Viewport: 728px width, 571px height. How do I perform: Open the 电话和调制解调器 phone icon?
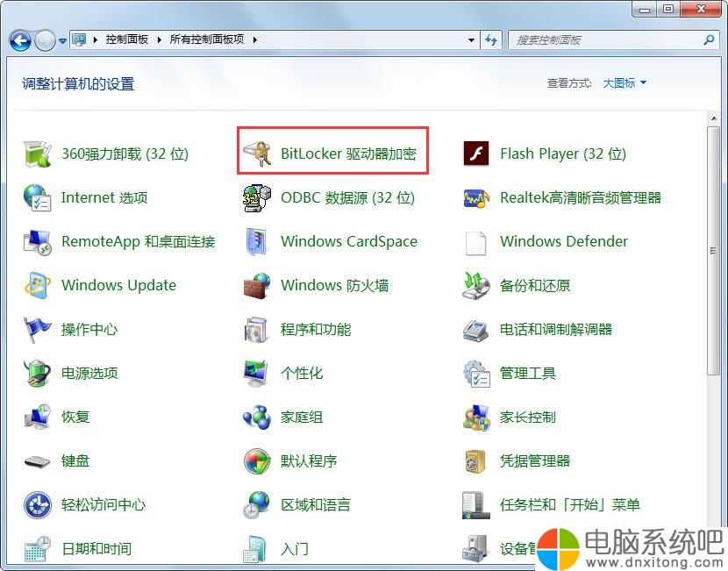[x=476, y=329]
